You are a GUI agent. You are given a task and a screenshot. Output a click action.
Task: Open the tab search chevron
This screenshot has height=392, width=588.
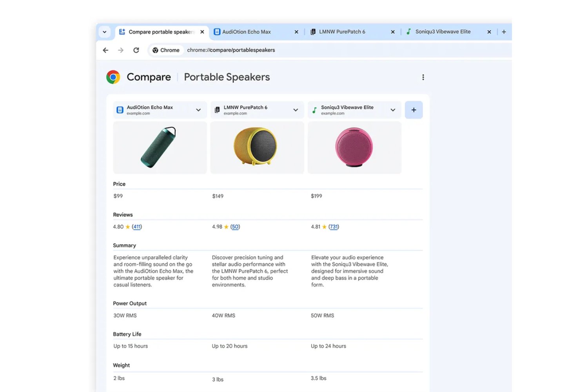pos(104,32)
